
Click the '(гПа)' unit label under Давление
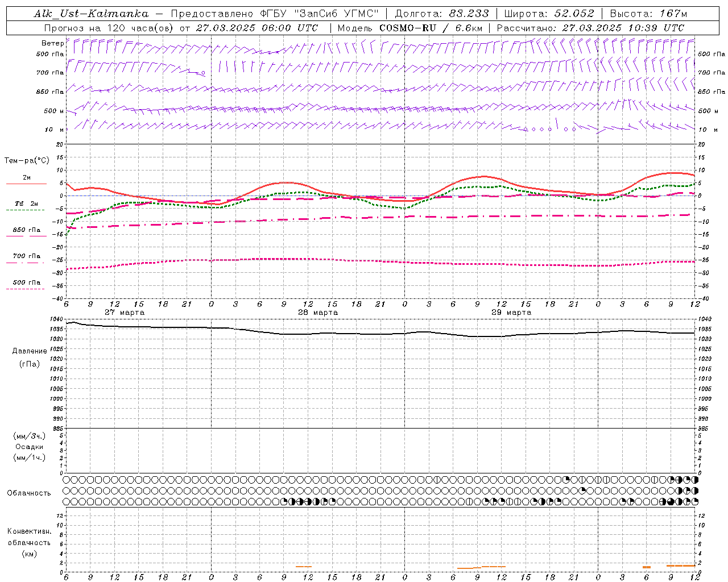coord(30,364)
